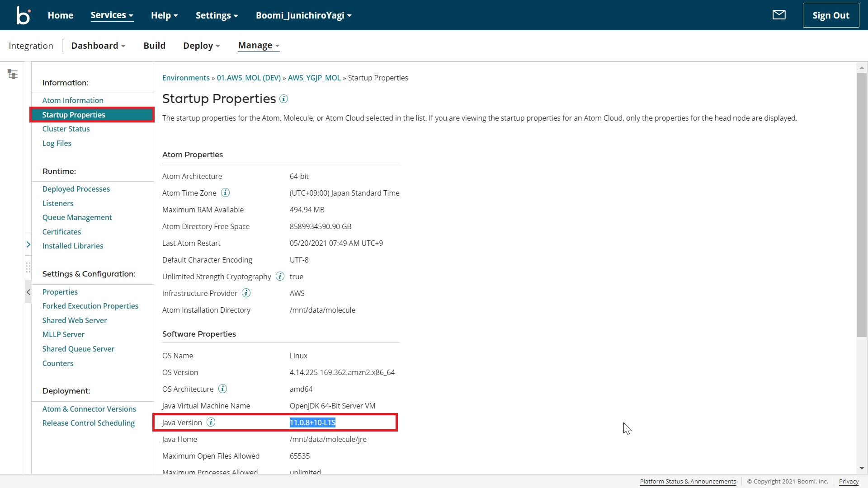Click the Boomi logo
868x488 pixels.
point(23,15)
